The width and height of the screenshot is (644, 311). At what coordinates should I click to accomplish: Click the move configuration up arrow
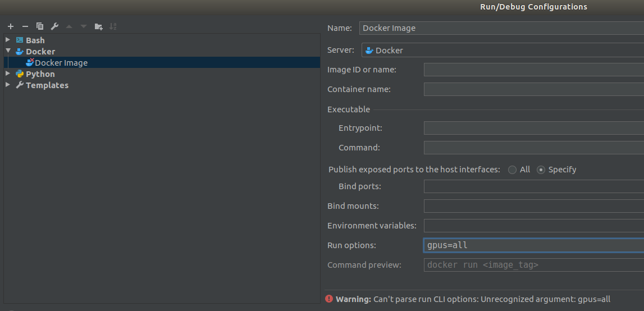click(x=69, y=26)
